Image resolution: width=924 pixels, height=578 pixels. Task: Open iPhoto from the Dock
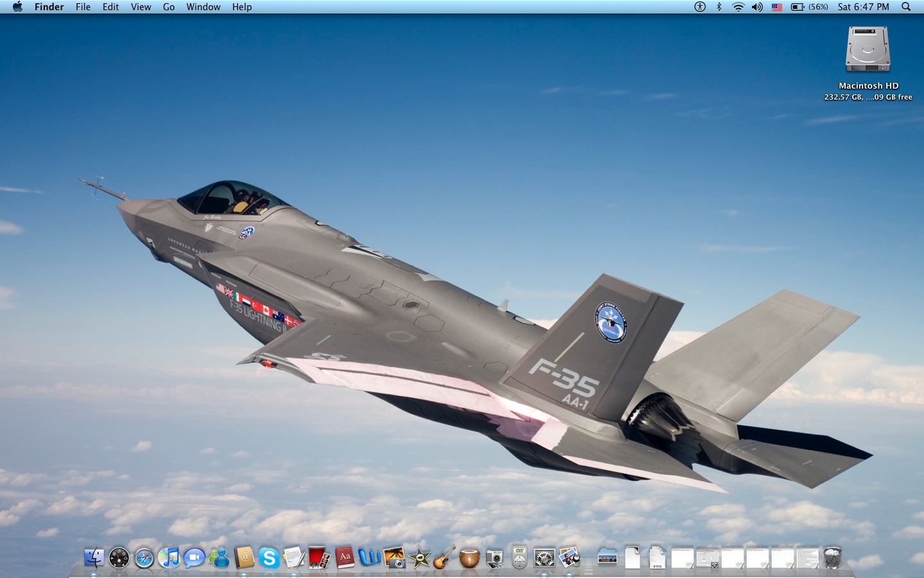(395, 557)
